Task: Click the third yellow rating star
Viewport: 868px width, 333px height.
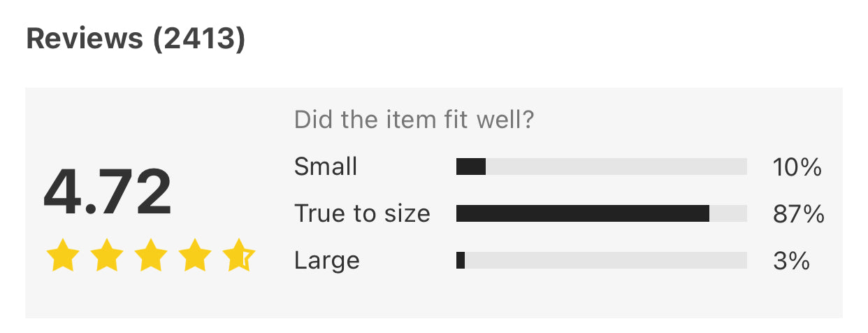Action: 151,256
